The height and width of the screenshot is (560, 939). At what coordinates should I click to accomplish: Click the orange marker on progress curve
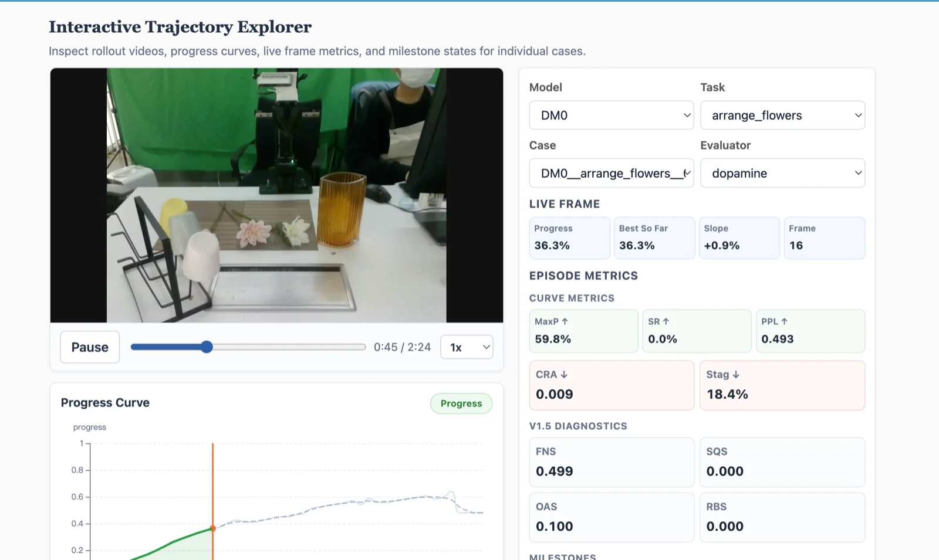(212, 528)
